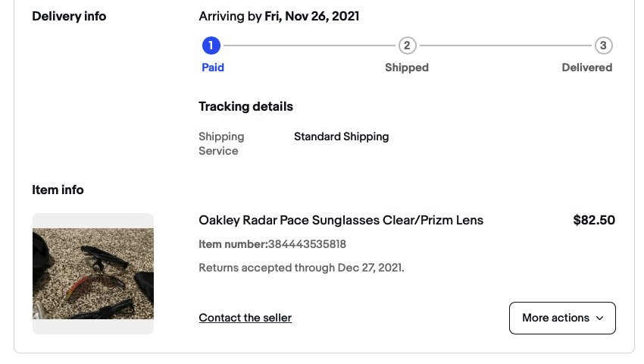
Task: Open the Oakley sunglasses item thumbnail
Action: click(x=93, y=273)
